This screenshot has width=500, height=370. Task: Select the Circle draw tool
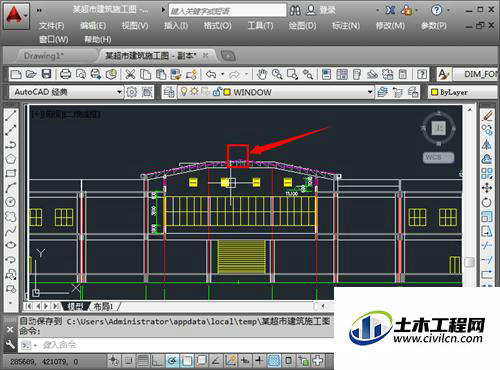(11, 202)
